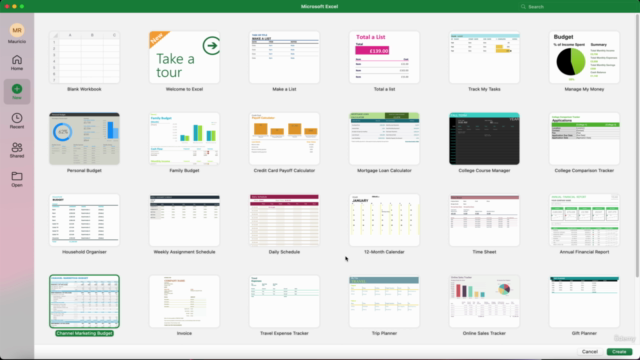The height and width of the screenshot is (360, 640).
Task: Select the Welcome to Excel tour template
Action: pos(184,57)
